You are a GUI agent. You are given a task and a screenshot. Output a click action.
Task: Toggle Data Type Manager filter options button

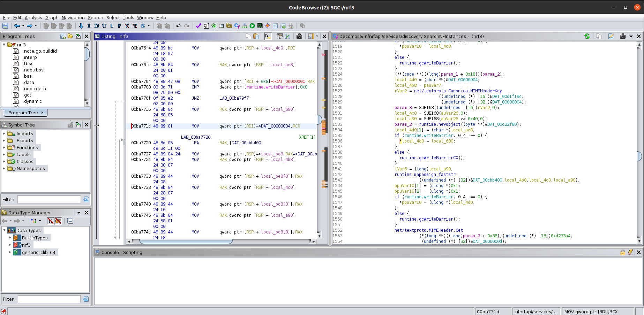click(86, 299)
